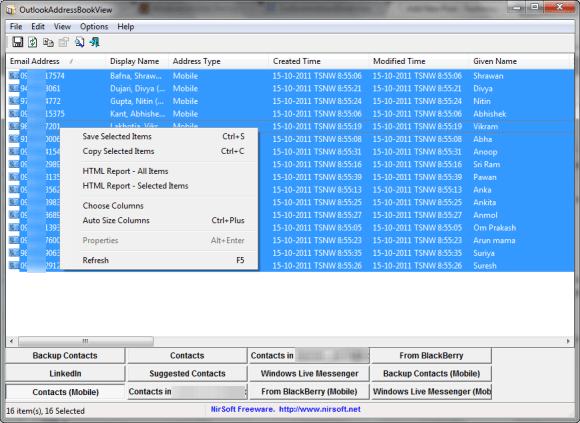The image size is (580, 423).
Task: Sort by Created Time column header
Action: pyautogui.click(x=318, y=61)
